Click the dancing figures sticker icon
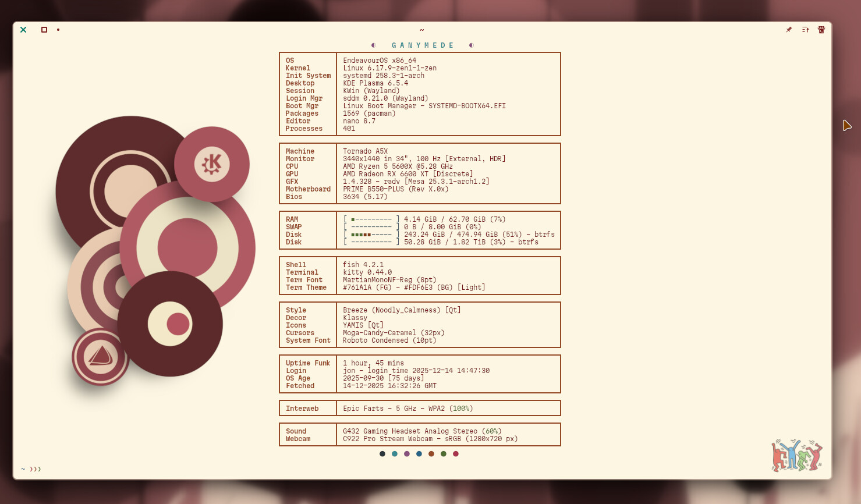861x504 pixels. click(x=796, y=455)
